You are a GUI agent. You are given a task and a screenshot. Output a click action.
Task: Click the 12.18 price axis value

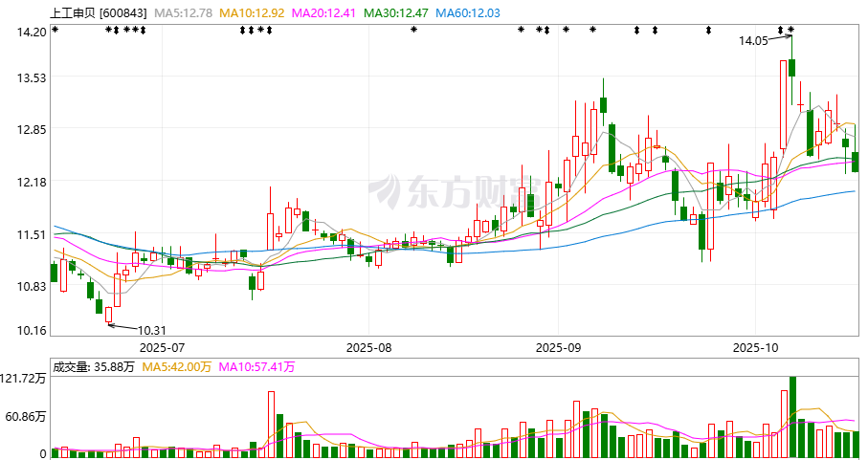(32, 183)
